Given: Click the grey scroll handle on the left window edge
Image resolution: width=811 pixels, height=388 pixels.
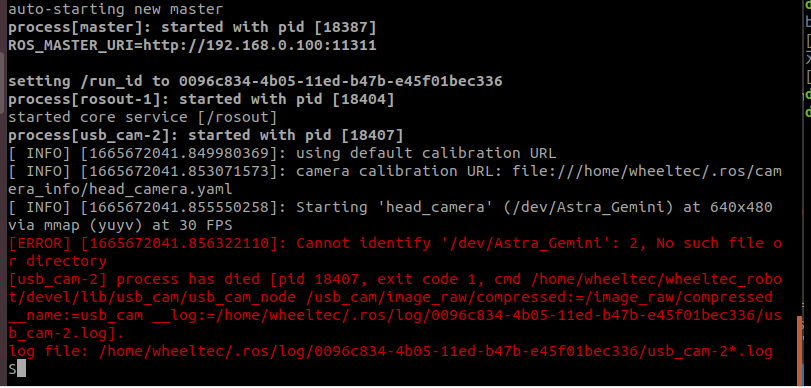Looking at the screenshot, I should click(x=2, y=82).
